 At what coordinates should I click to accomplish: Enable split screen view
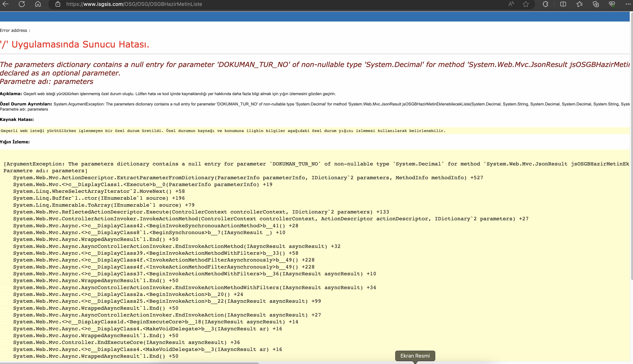coord(563,4)
